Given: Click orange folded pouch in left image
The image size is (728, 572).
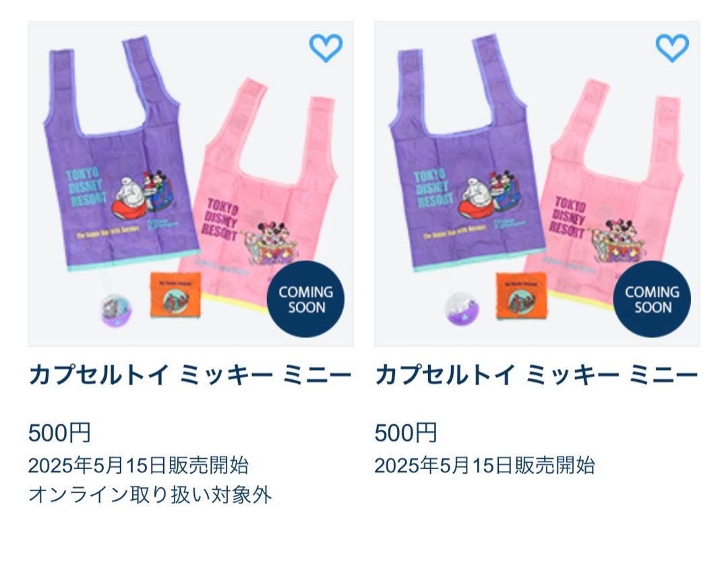Looking at the screenshot, I should point(175,295).
